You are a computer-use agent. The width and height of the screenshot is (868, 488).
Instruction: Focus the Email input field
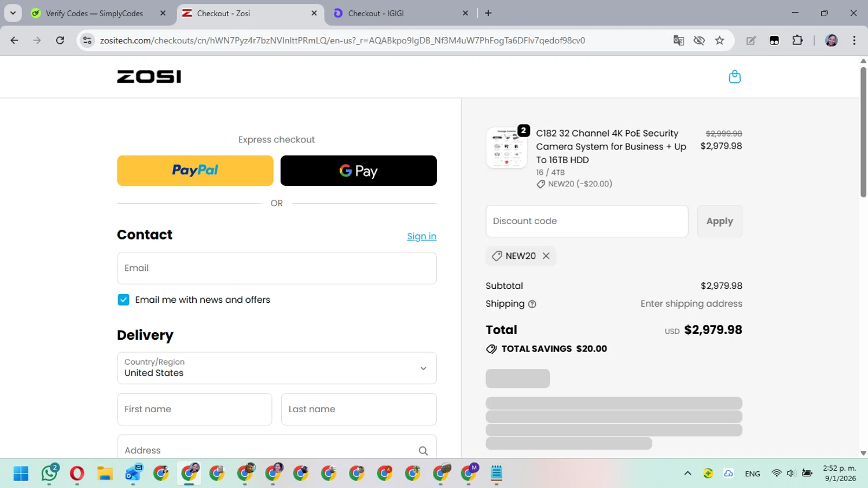(277, 268)
